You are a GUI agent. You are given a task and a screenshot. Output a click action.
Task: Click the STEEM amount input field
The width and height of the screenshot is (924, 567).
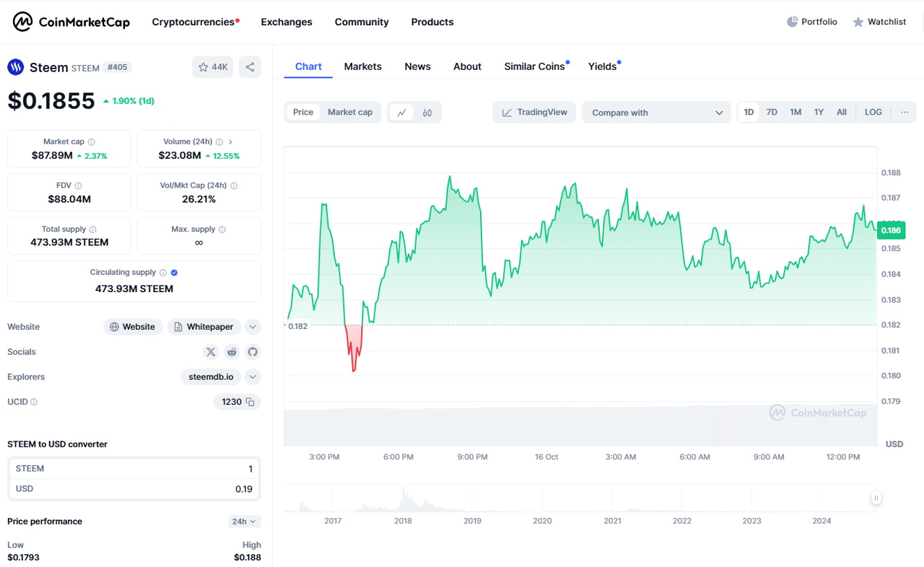[134, 469]
